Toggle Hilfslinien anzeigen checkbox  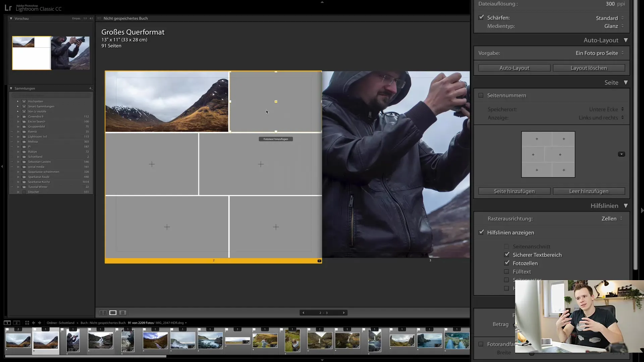click(x=481, y=232)
